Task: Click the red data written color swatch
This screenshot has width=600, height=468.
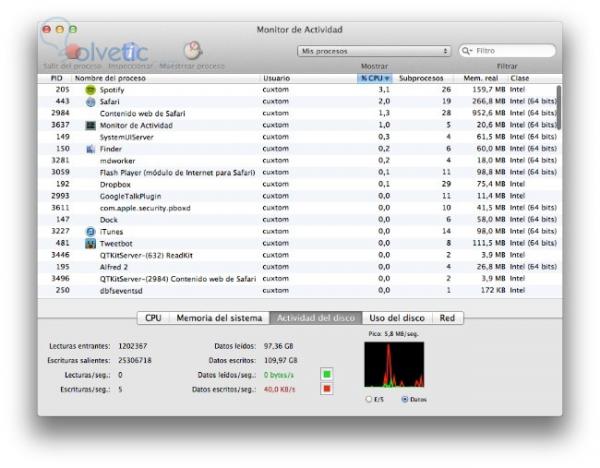Action: [326, 389]
